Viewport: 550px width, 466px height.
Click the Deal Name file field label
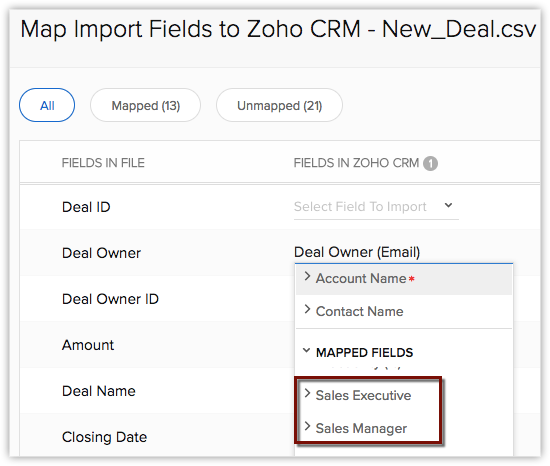coord(99,391)
